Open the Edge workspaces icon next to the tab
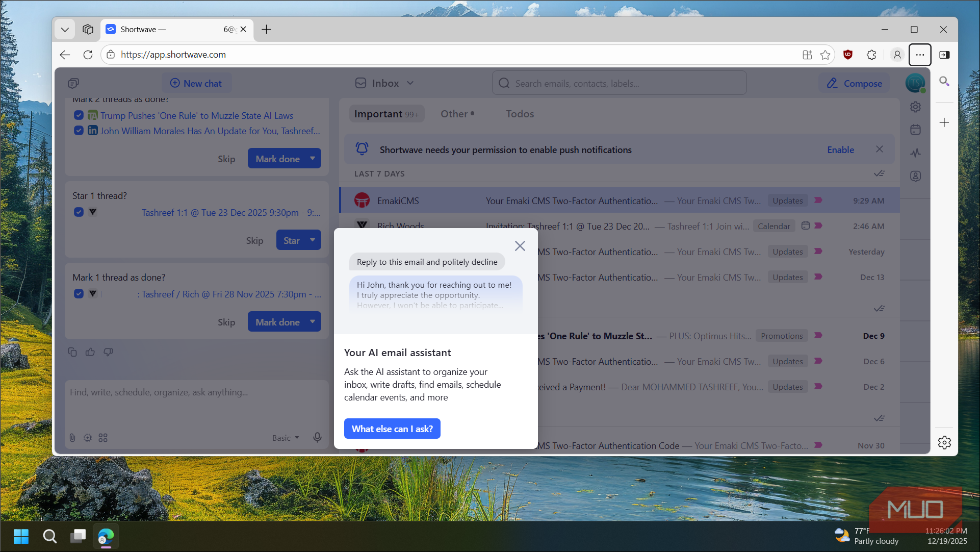 click(88, 30)
